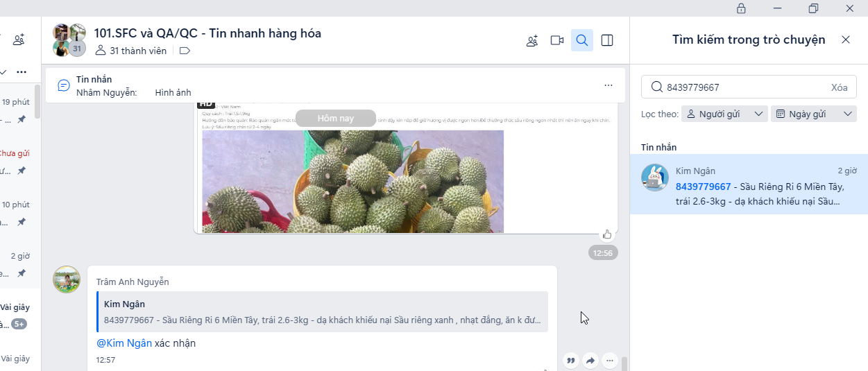The width and height of the screenshot is (868, 371).
Task: Click the pinned message speech bubble icon
Action: [64, 85]
